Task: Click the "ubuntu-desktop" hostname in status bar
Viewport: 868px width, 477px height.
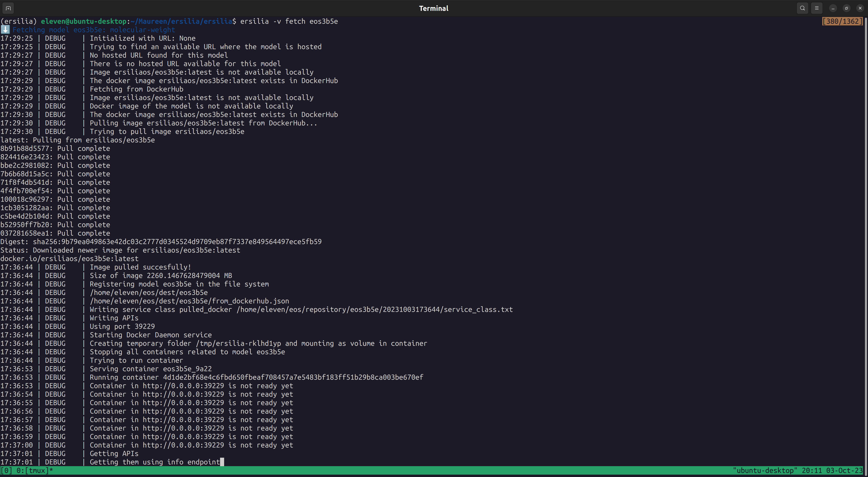Action: click(765, 470)
